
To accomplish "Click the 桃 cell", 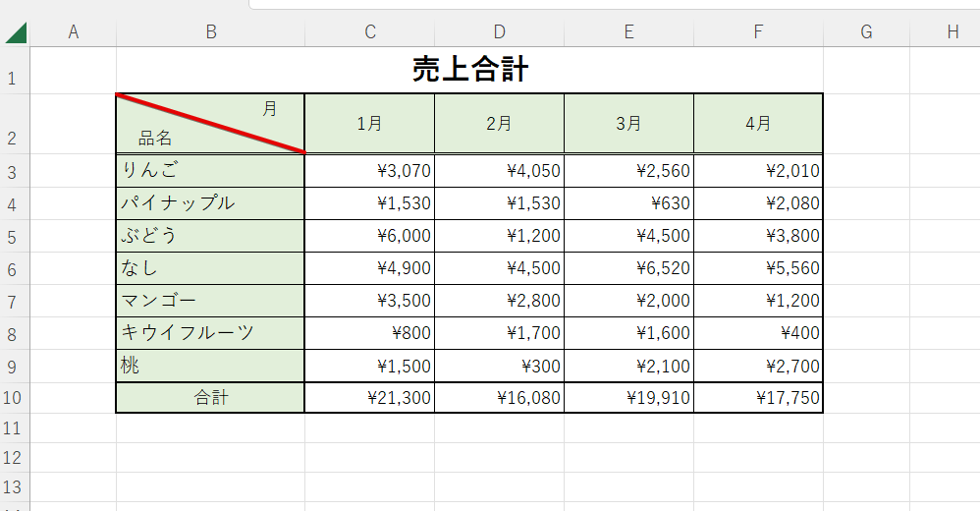I will [x=210, y=366].
